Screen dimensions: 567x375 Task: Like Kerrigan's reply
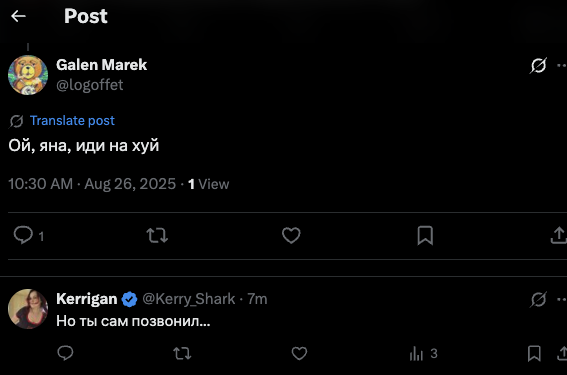299,353
